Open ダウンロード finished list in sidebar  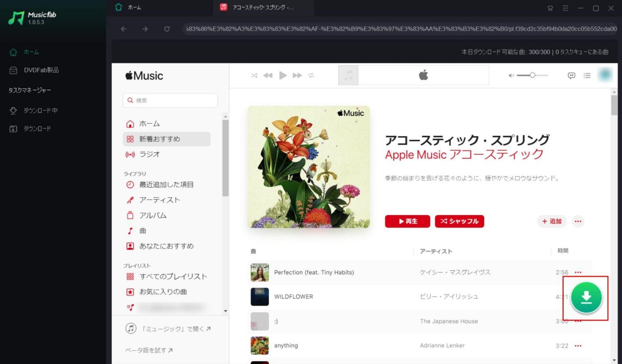click(x=31, y=129)
